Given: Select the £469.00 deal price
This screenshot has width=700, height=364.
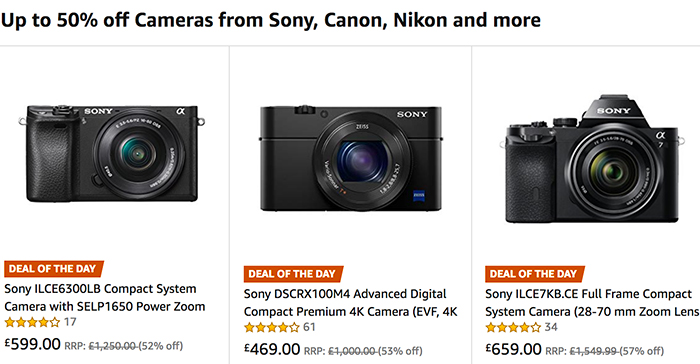Looking at the screenshot, I should [272, 349].
